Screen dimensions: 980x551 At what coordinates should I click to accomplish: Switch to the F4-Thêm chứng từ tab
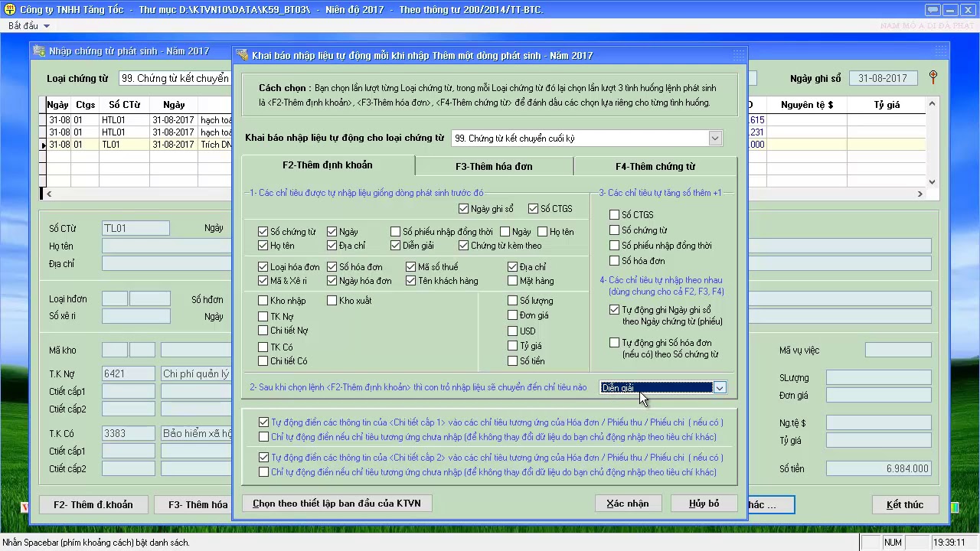point(655,166)
